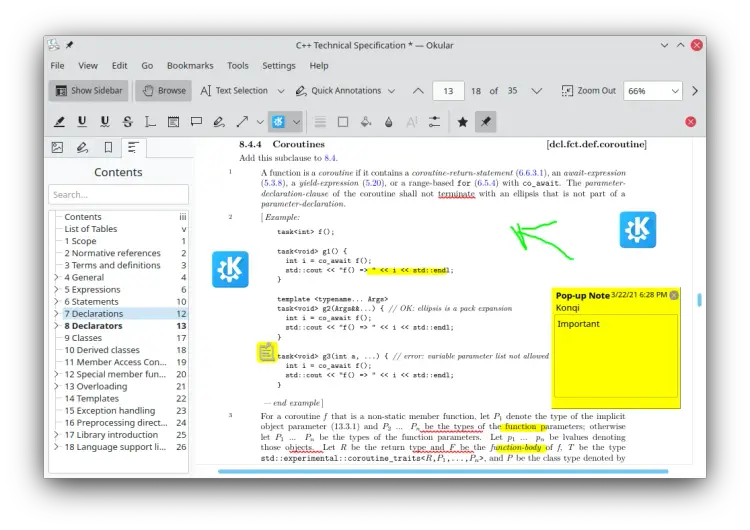Follow the 5.3.8 reference link

[x=273, y=183]
